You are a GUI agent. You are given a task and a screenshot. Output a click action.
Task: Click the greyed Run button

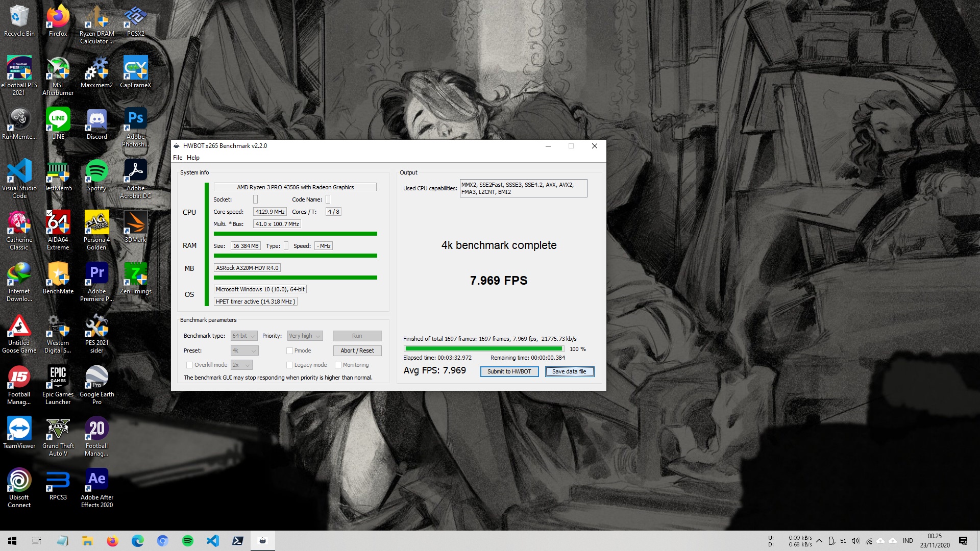(357, 336)
